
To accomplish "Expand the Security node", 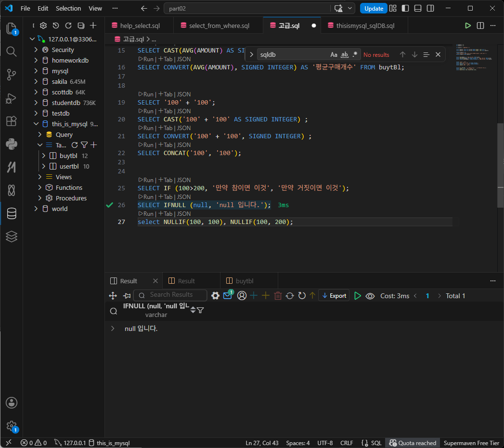I will point(36,50).
